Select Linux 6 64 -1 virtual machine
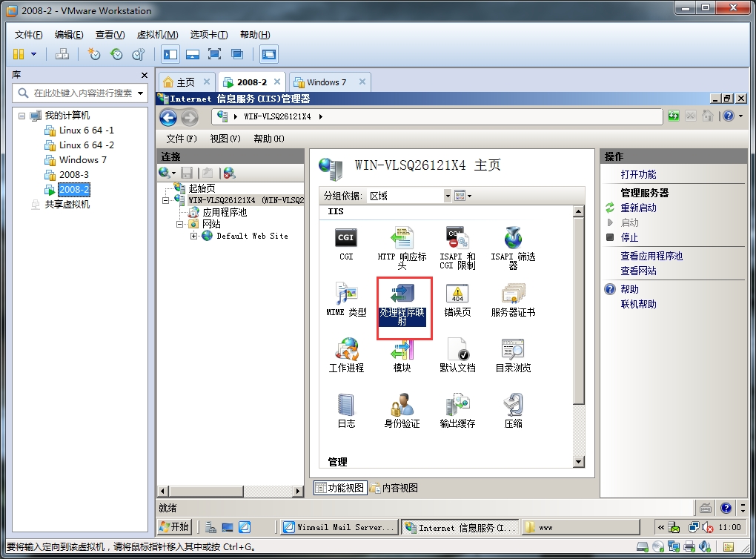The width and height of the screenshot is (756, 559). click(x=86, y=130)
